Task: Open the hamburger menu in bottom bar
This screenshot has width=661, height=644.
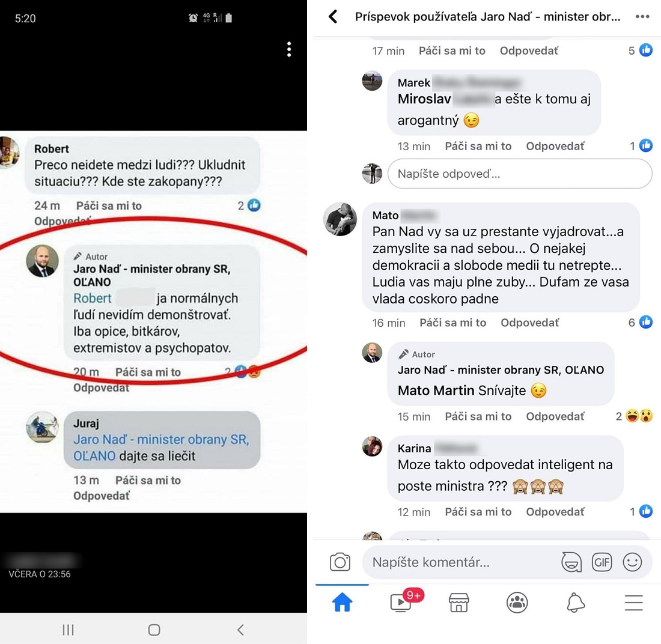Action: pyautogui.click(x=633, y=603)
